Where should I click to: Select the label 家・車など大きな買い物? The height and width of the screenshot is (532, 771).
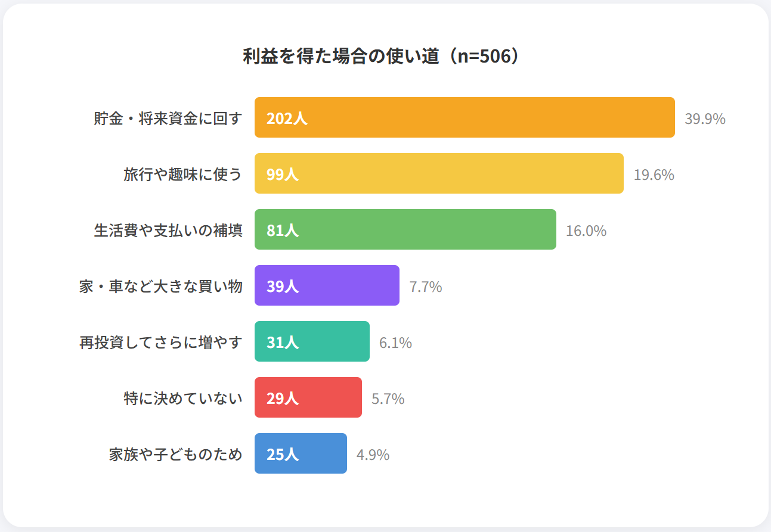[x=161, y=287]
